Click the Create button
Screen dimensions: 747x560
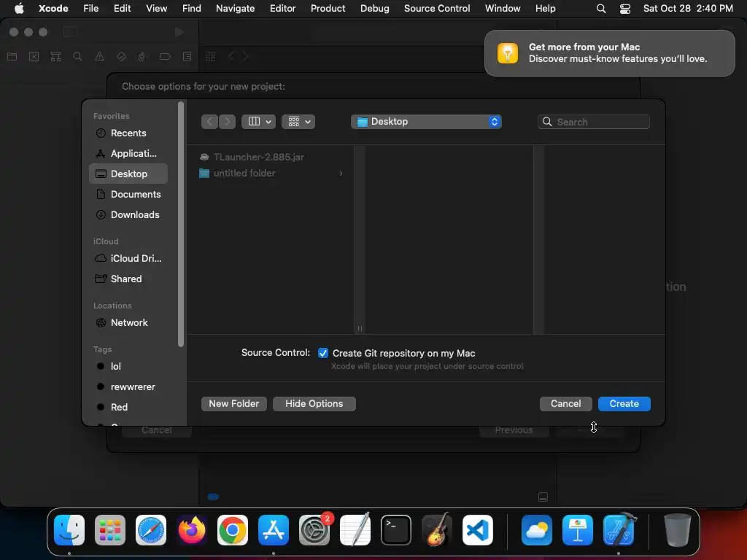(624, 404)
